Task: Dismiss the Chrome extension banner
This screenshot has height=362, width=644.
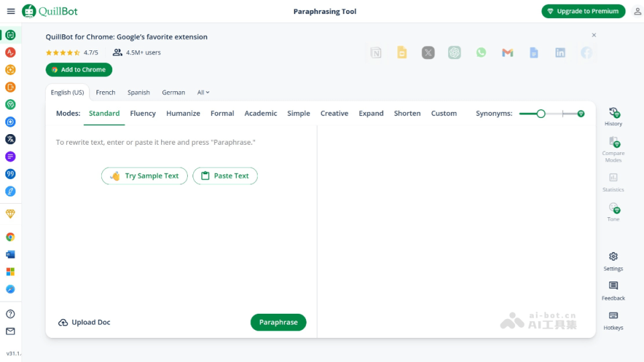Action: [x=594, y=35]
